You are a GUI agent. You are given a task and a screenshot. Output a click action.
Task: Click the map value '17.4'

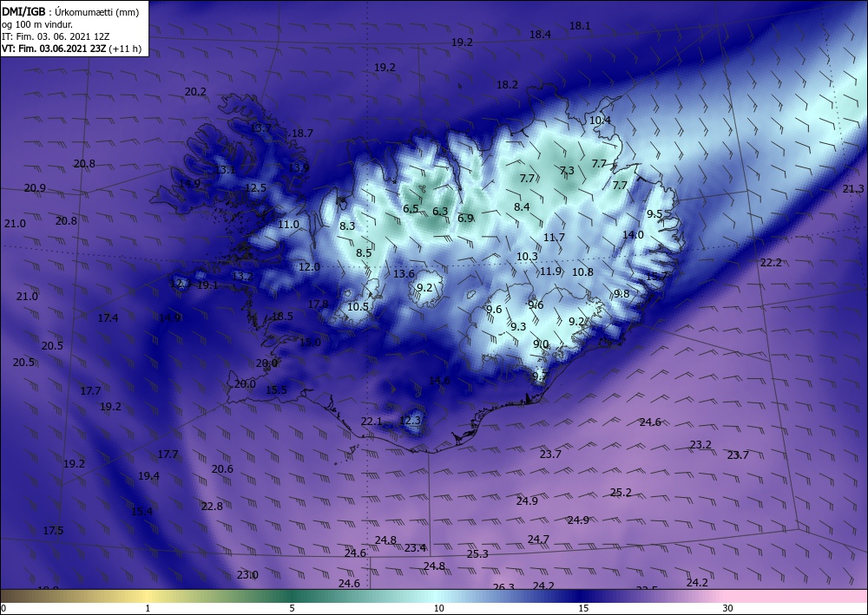point(108,318)
